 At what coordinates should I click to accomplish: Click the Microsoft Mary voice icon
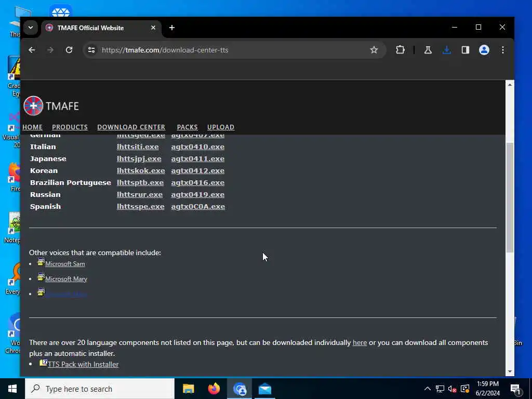point(41,277)
